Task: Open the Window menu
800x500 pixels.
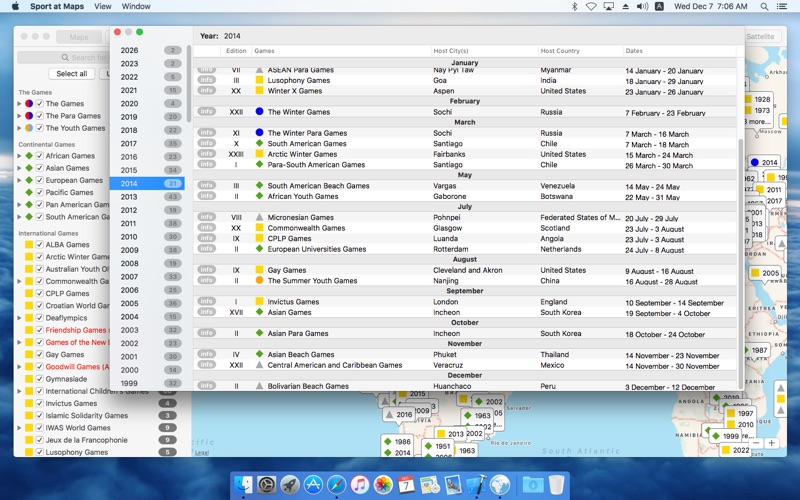Action: [136, 7]
